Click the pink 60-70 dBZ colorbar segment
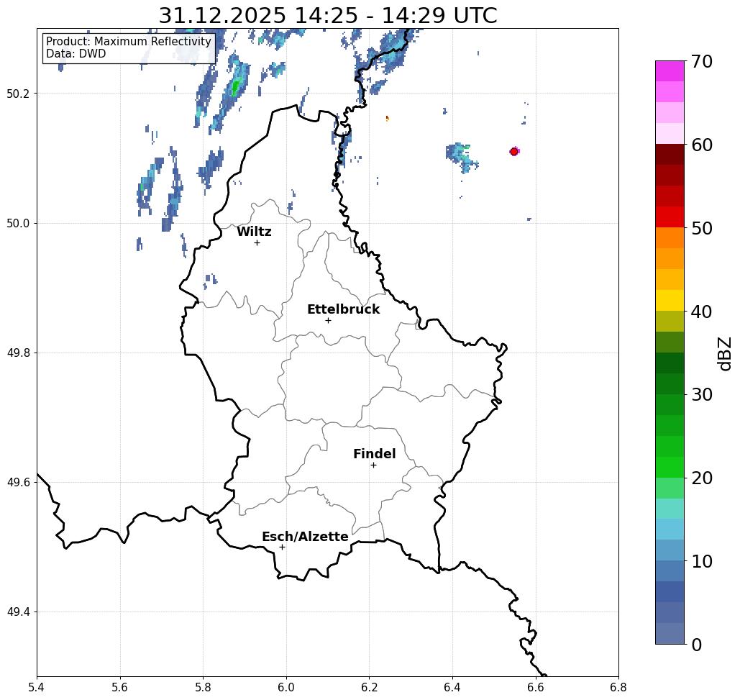This screenshot has height=700, width=740. [670, 102]
